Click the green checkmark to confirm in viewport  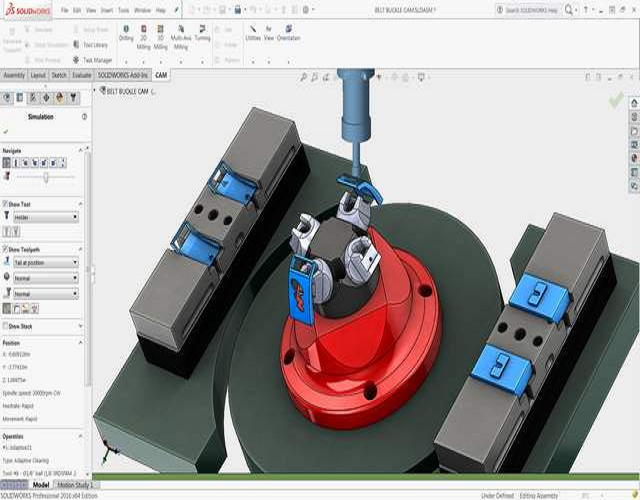(x=617, y=100)
